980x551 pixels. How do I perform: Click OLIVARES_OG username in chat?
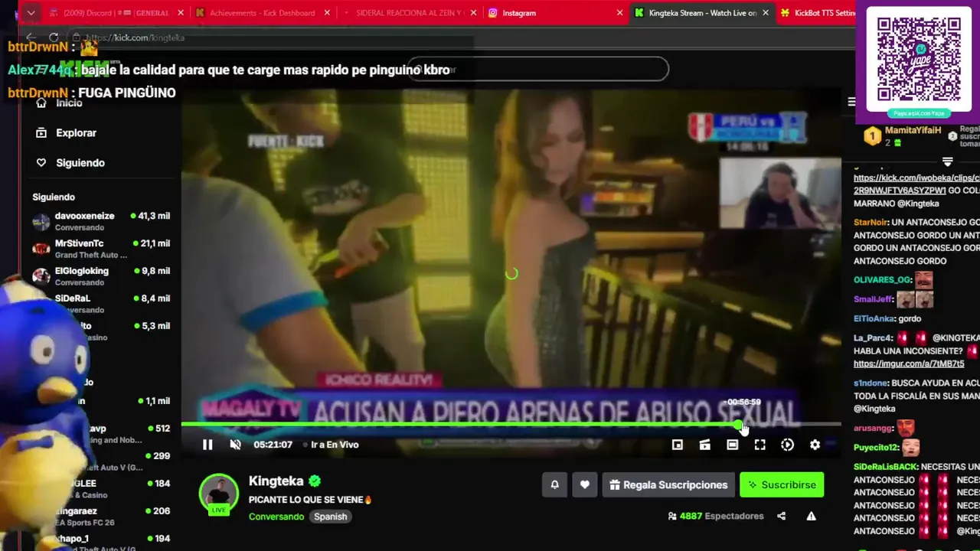pyautogui.click(x=882, y=280)
